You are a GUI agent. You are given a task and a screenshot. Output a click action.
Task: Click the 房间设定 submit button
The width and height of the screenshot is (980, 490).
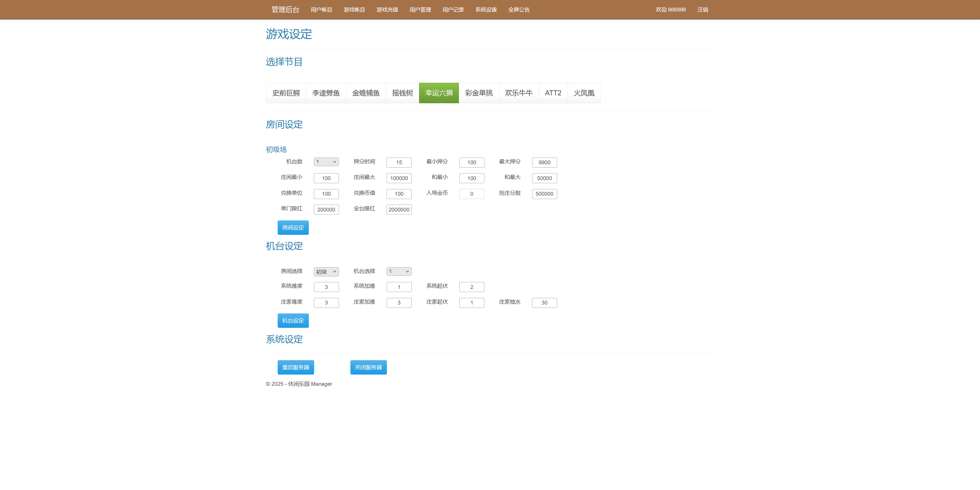293,227
